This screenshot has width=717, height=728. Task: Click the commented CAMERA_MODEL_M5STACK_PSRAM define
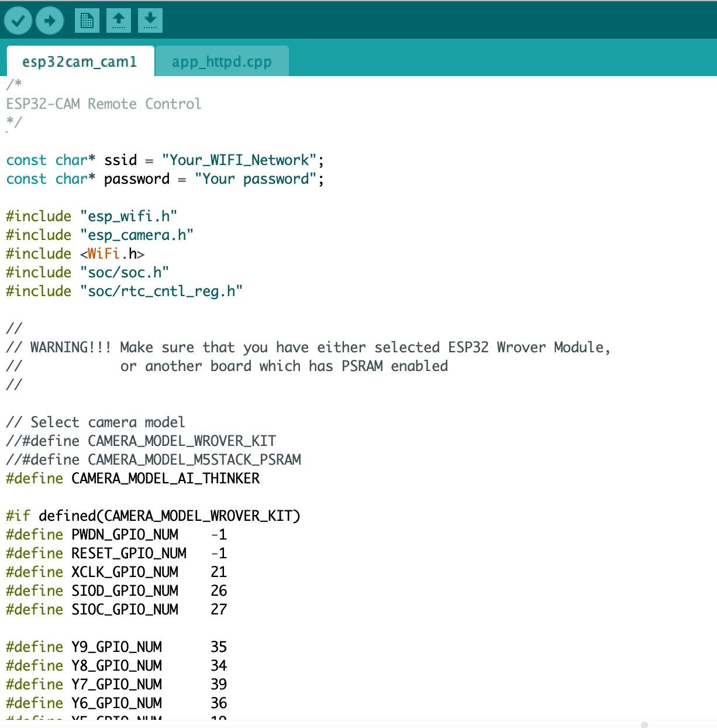pos(153,459)
